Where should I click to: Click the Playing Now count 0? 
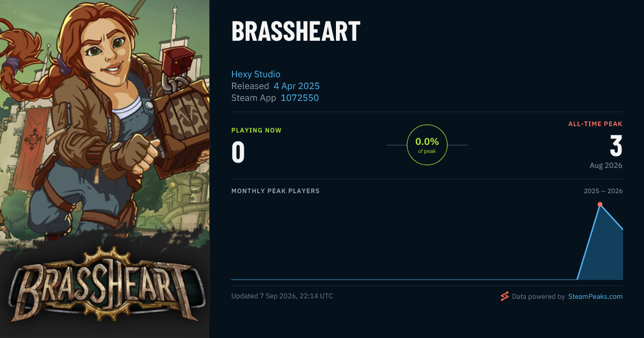coord(238,152)
